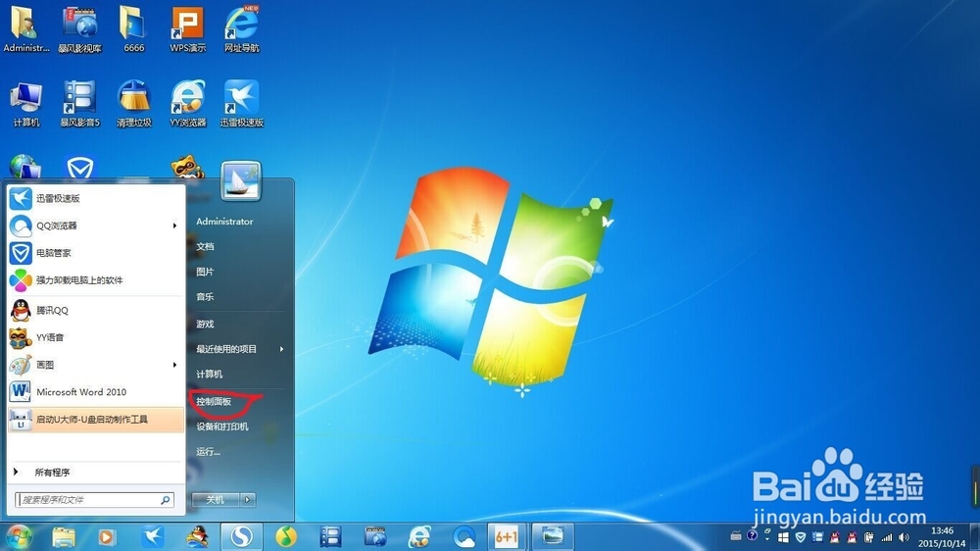Open the QQ浏览器 blue cloud taskbar icon
Screen dimensions: 980x551
[x=464, y=536]
